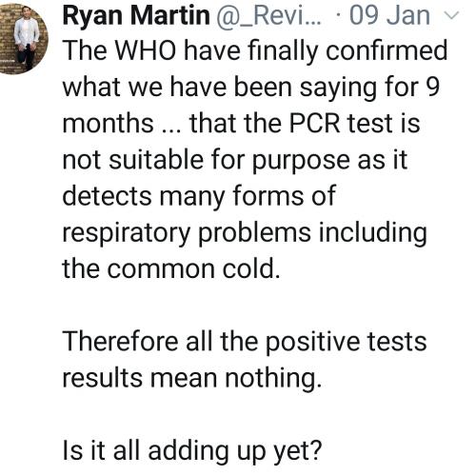Image resolution: width=476 pixels, height=476 pixels.
Task: Click the question 'Is it all adding up yet?'
Action: click(x=192, y=451)
